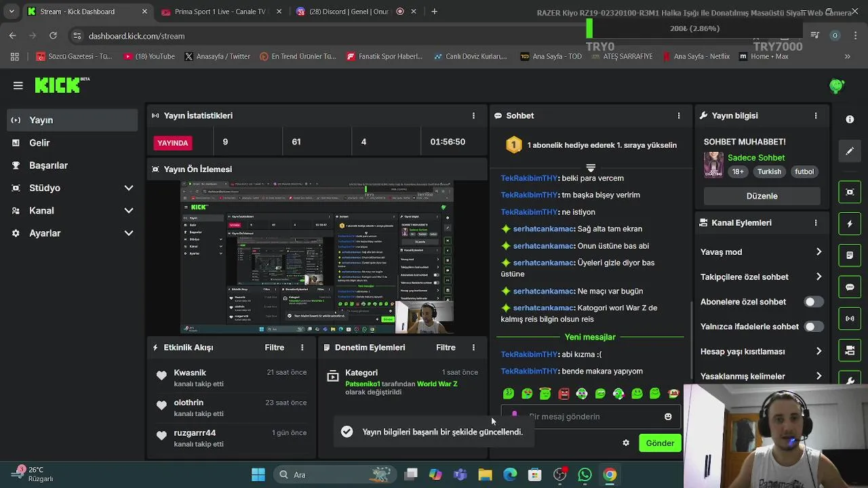The image size is (868, 488).
Task: Click the Düzenle button
Action: (x=762, y=196)
